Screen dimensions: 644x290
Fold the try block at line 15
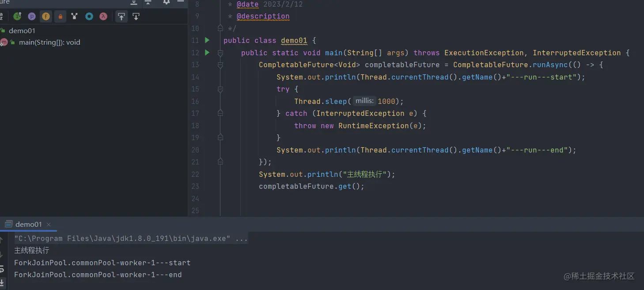(x=220, y=89)
